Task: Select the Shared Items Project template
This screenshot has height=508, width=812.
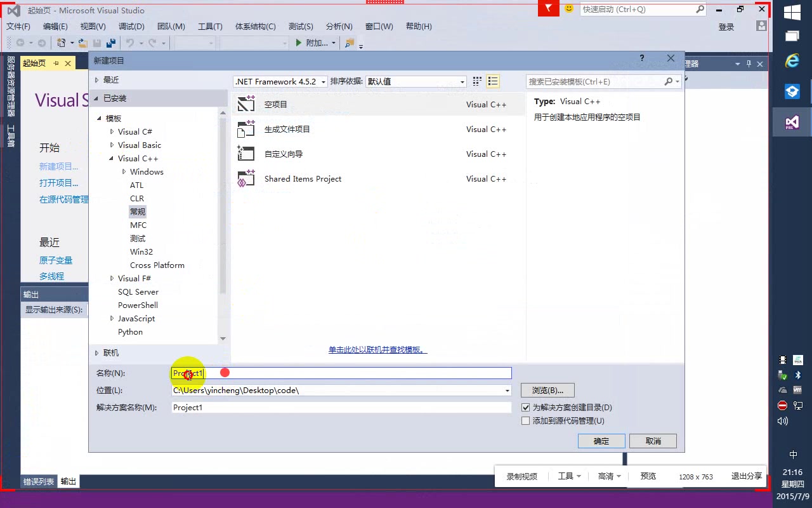Action: pos(379,178)
